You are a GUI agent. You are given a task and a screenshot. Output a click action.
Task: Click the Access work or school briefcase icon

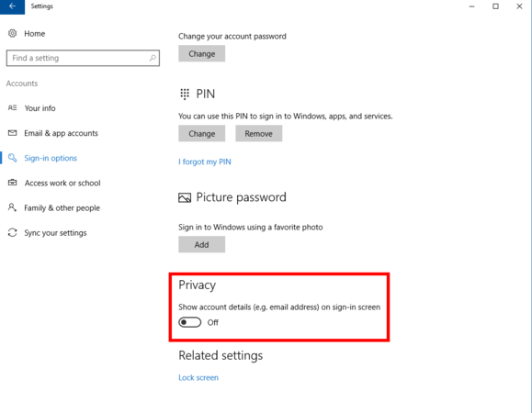12,183
